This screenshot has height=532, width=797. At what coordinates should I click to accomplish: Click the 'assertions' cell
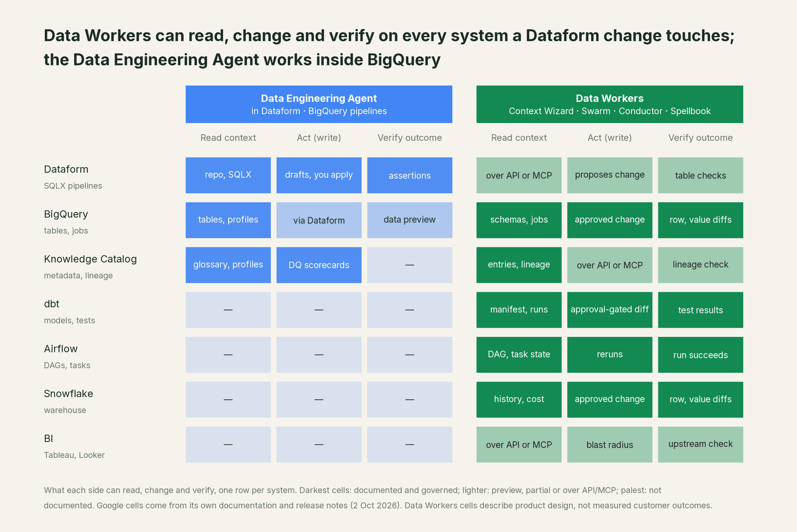409,175
